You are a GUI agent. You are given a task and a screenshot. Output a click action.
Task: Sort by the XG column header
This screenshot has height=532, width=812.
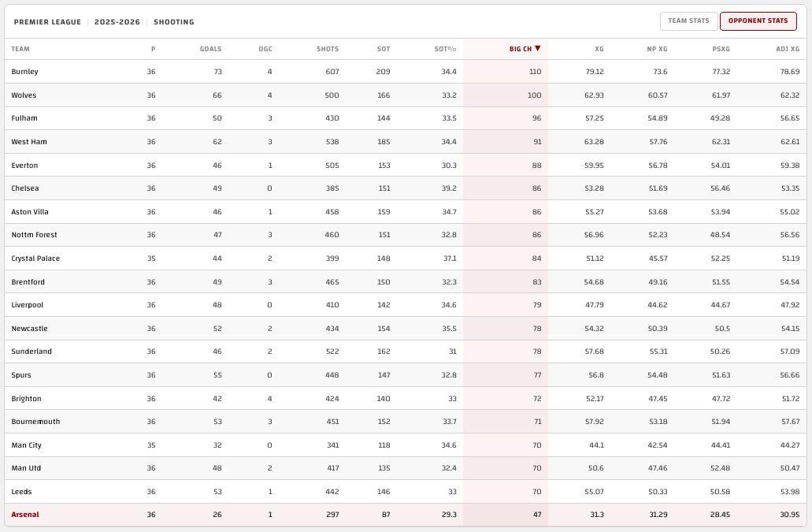pos(599,49)
